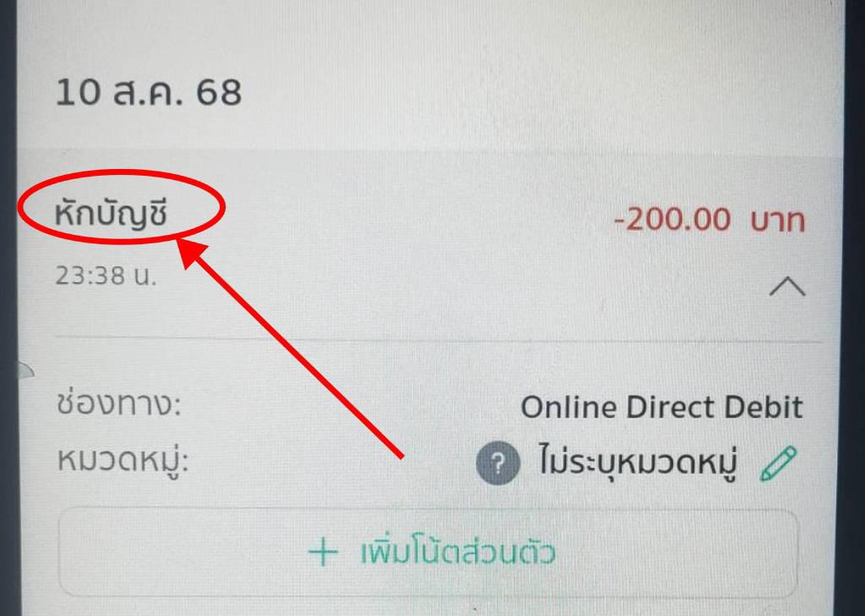Click the บาท currency unit text
The width and height of the screenshot is (865, 616).
(x=778, y=221)
